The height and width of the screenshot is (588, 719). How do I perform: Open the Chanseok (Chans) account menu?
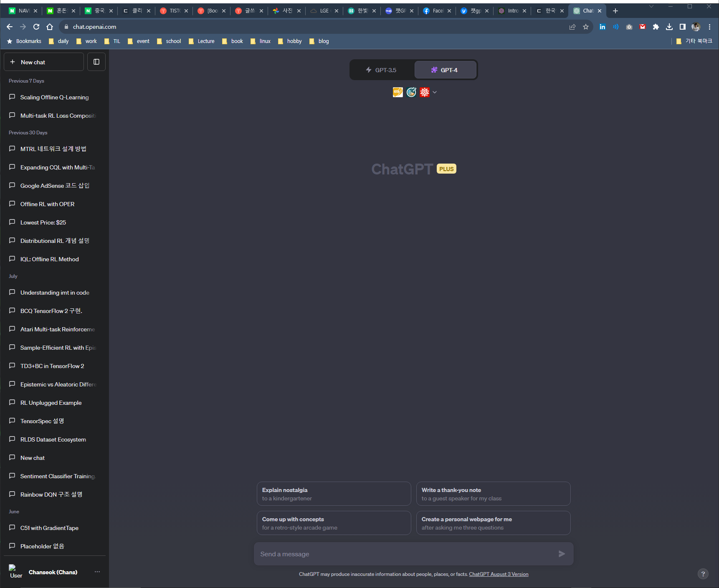[x=55, y=572]
